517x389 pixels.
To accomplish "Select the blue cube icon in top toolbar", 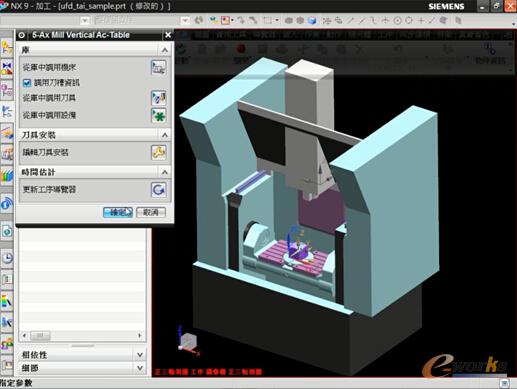I will tap(312, 21).
